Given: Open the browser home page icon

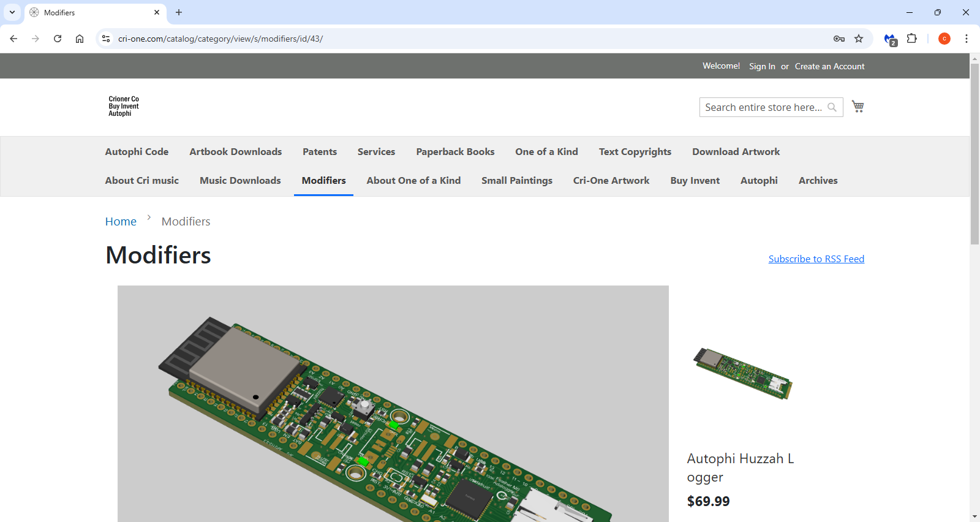Looking at the screenshot, I should tap(80, 39).
